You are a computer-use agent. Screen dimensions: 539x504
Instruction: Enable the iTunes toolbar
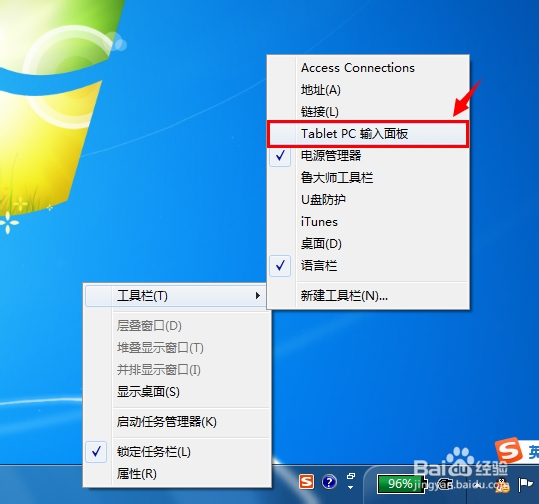[x=368, y=222]
